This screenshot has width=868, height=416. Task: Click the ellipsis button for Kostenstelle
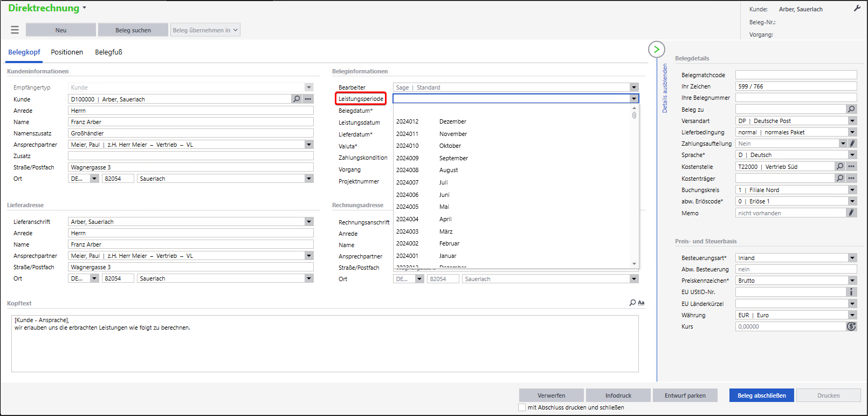(851, 167)
